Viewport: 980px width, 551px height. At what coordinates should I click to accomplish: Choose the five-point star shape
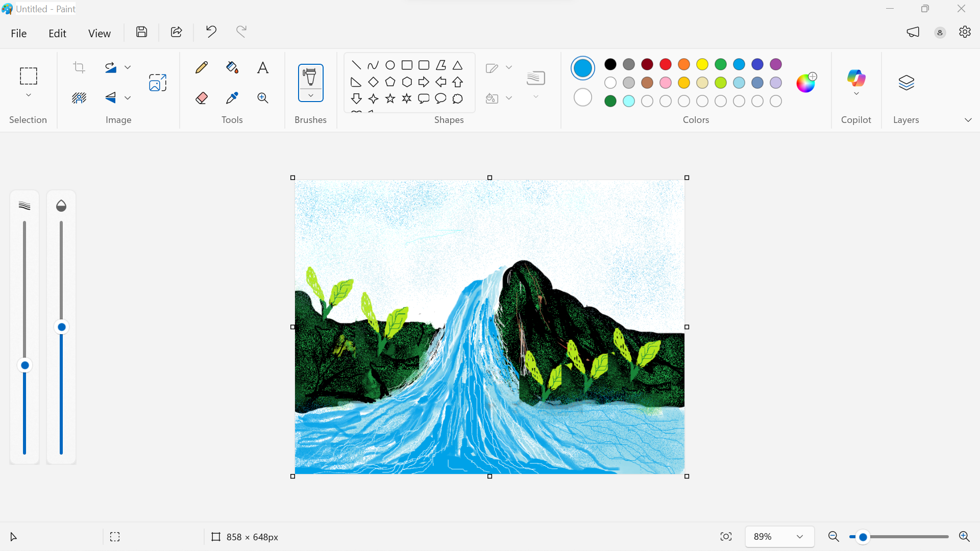tap(390, 98)
